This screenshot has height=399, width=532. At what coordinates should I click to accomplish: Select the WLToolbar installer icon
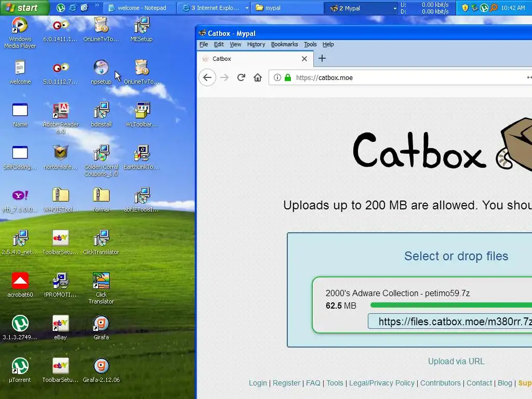pos(141,115)
